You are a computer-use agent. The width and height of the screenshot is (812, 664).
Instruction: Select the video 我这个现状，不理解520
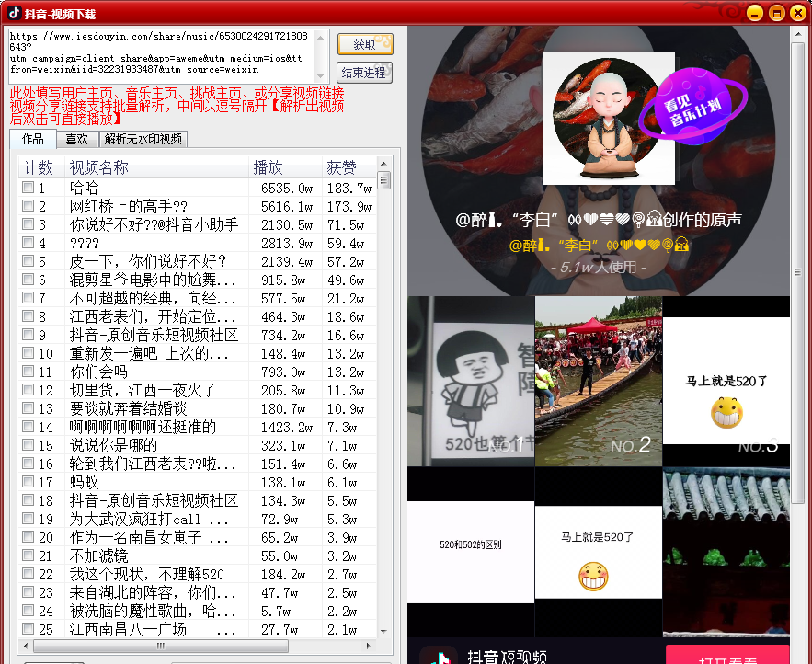146,575
